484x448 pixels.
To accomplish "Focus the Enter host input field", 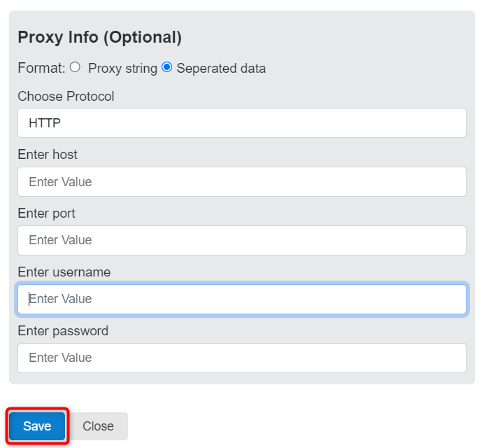I will (241, 182).
